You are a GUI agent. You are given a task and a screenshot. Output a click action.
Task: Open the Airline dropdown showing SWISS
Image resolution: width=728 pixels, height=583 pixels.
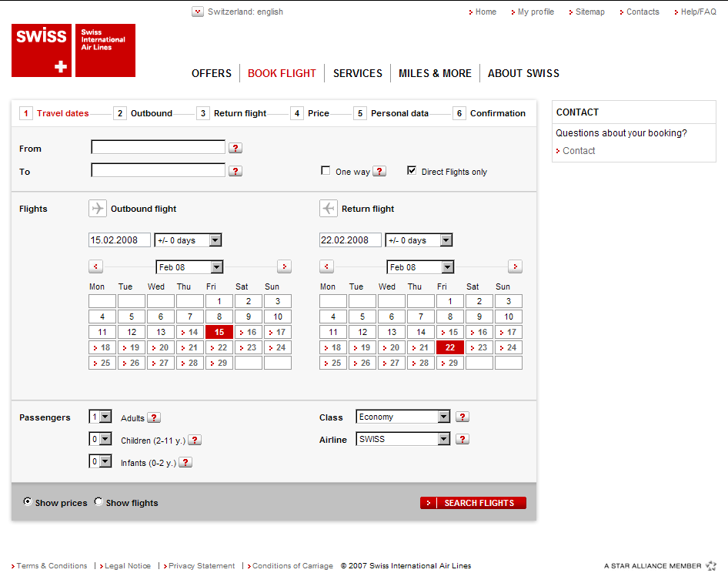click(403, 439)
